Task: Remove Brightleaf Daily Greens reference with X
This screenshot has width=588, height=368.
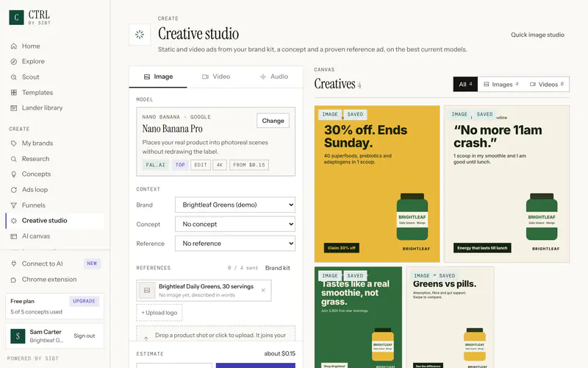Action: (263, 290)
